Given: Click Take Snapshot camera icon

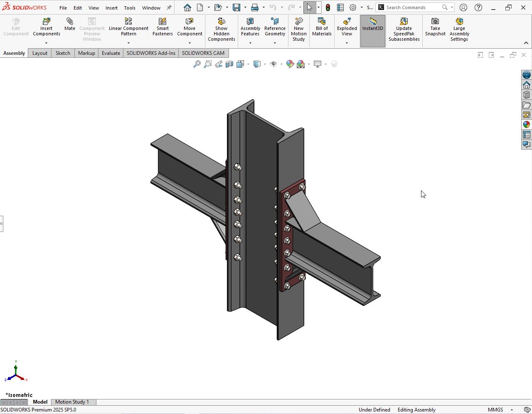Looking at the screenshot, I should 435,27.
